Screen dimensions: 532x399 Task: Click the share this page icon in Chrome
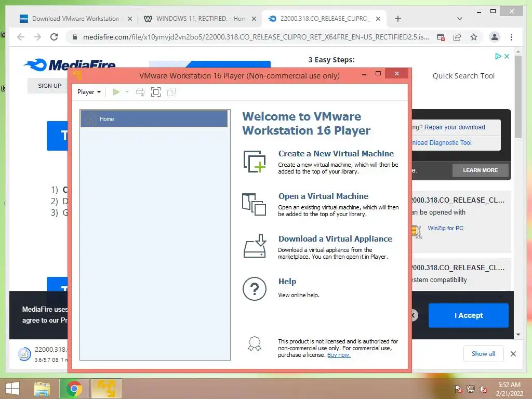pos(457,37)
